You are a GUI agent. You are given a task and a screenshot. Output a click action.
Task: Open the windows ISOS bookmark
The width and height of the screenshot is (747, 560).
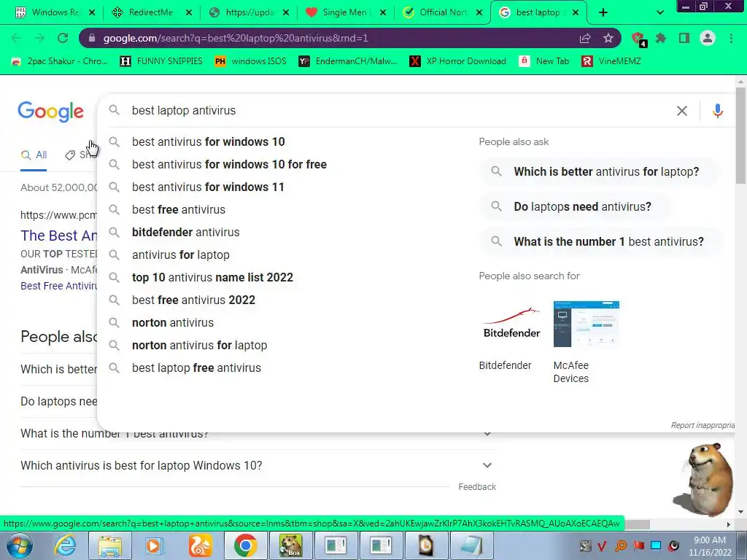(x=250, y=61)
